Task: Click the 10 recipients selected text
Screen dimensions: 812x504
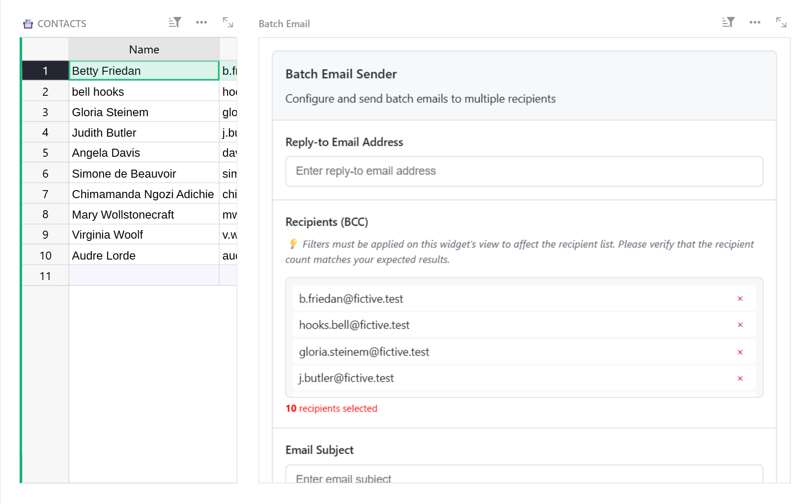Action: (x=331, y=408)
